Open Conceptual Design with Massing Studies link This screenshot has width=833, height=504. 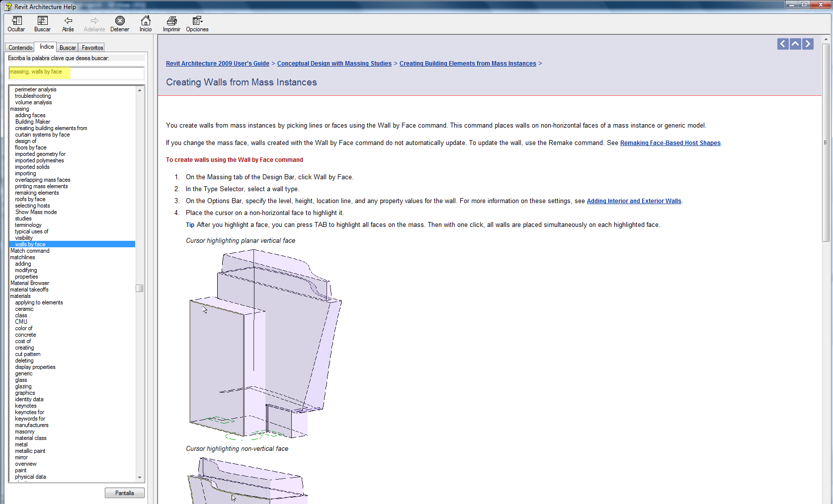point(334,64)
